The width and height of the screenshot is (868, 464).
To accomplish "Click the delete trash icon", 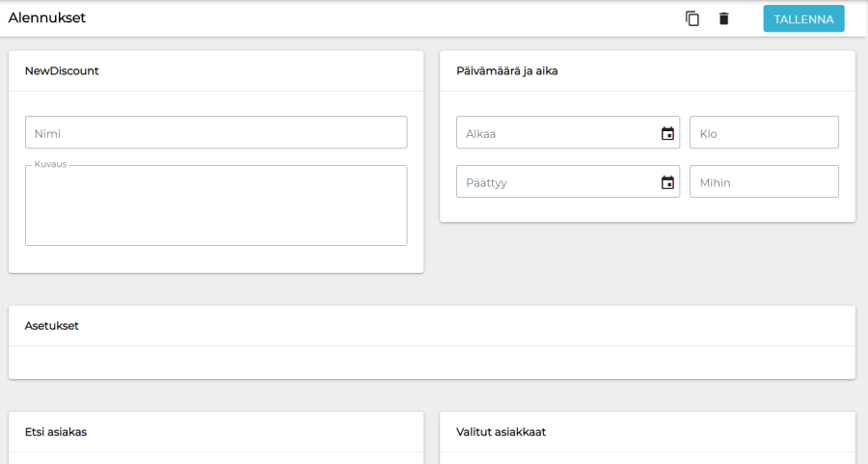I will pyautogui.click(x=724, y=18).
